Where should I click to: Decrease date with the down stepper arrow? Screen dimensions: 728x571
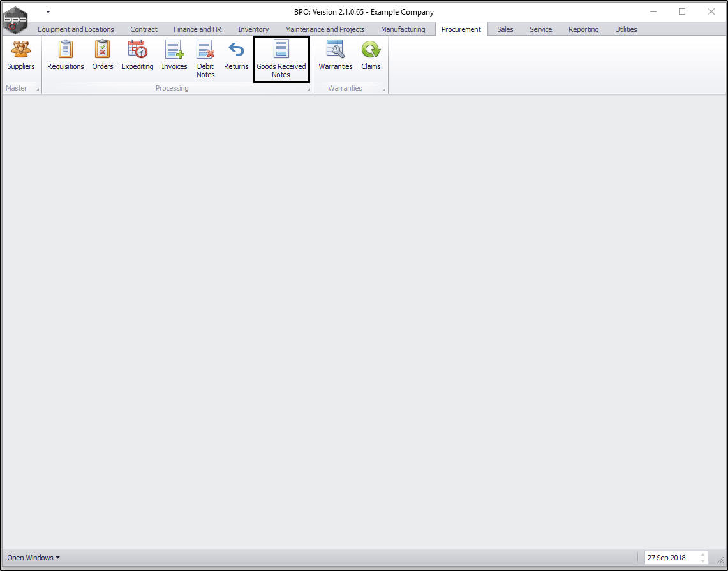coord(703,561)
